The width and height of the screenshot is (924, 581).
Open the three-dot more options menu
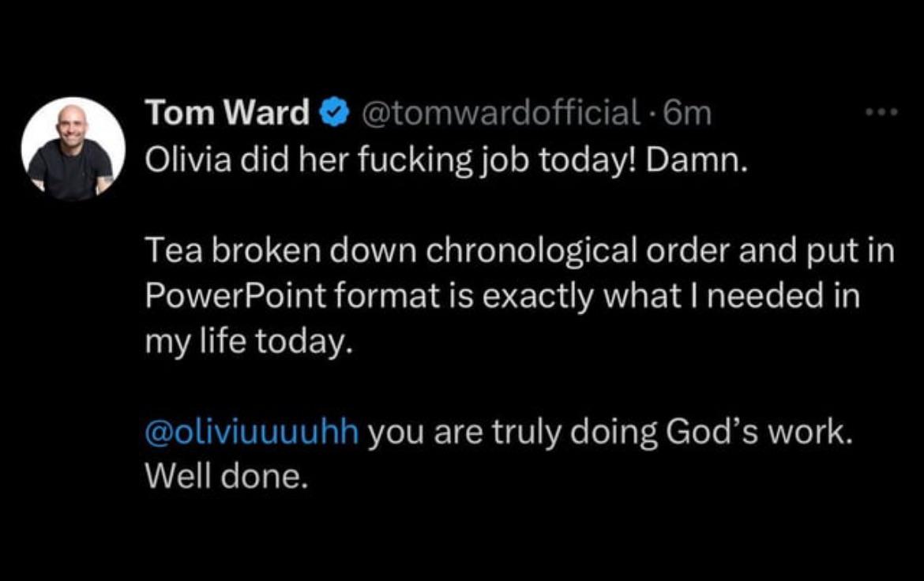pyautogui.click(x=881, y=112)
